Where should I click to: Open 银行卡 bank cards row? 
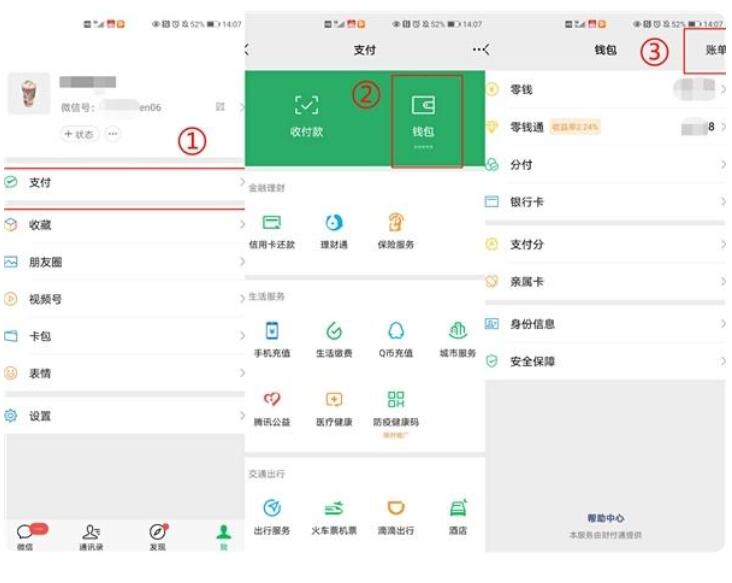tap(605, 202)
